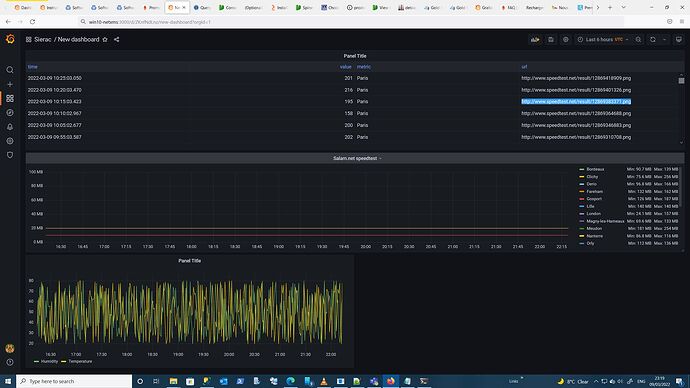Screen dimensions: 690x388
Task: Click the Create plus icon in sidebar
Action: (x=10, y=84)
